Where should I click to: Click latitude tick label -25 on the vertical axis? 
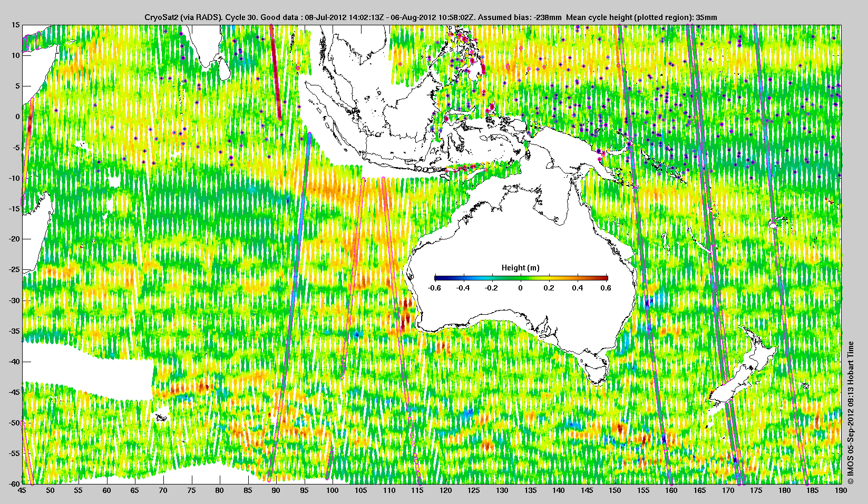pyautogui.click(x=15, y=270)
